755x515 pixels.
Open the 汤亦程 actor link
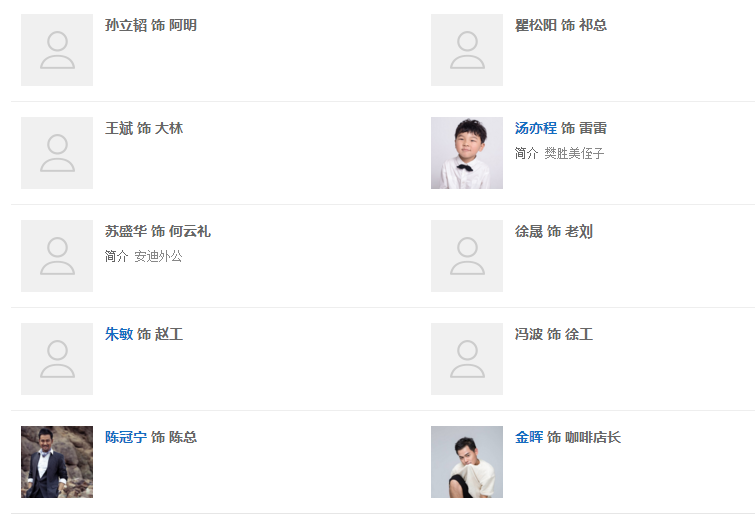point(535,128)
